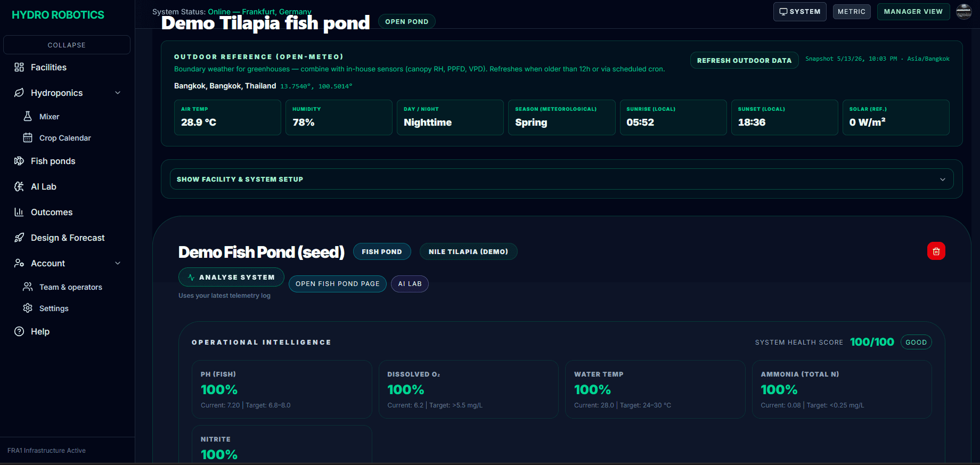Screen dimensions: 980x465
Task: Click the AI Lab brain icon
Action: click(x=19, y=186)
